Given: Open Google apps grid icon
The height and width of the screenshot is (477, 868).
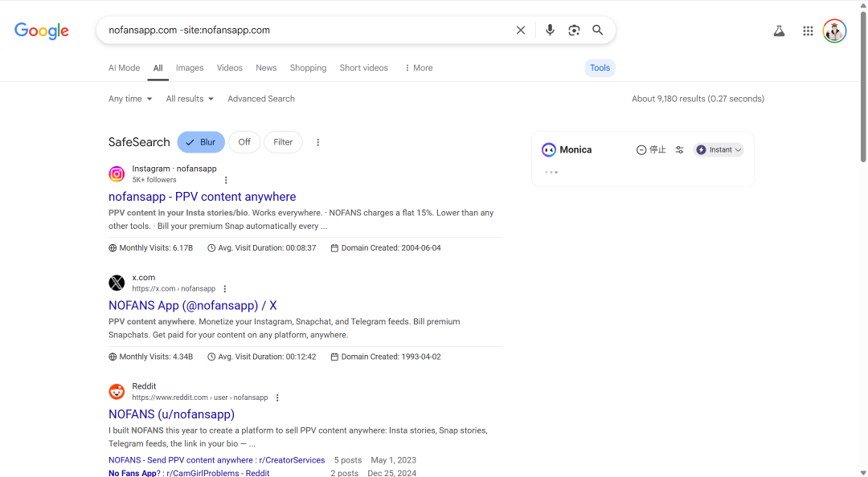Looking at the screenshot, I should coord(808,31).
